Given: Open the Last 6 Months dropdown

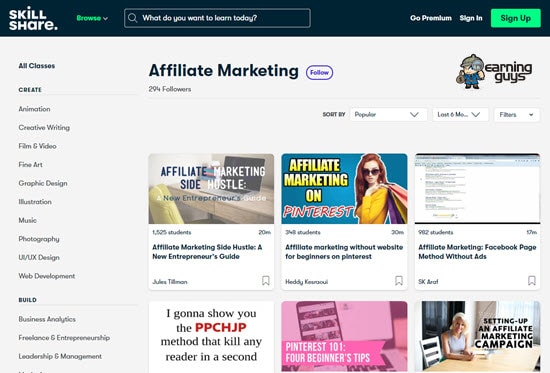Looking at the screenshot, I should 460,115.
